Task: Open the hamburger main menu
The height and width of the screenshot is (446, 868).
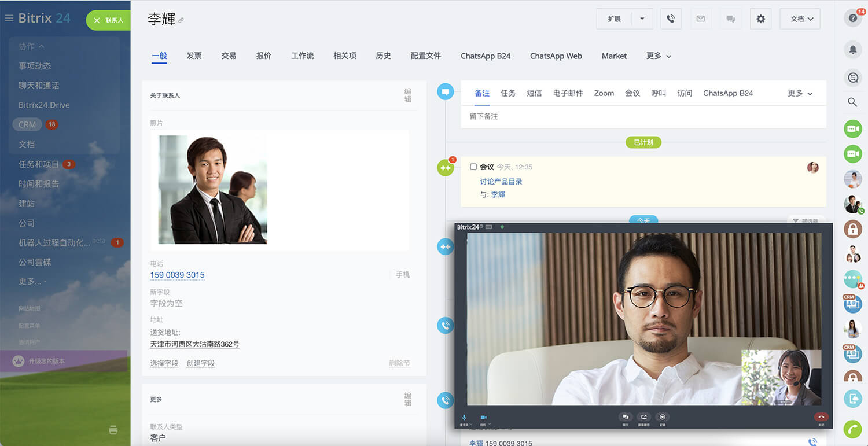Action: (x=9, y=18)
